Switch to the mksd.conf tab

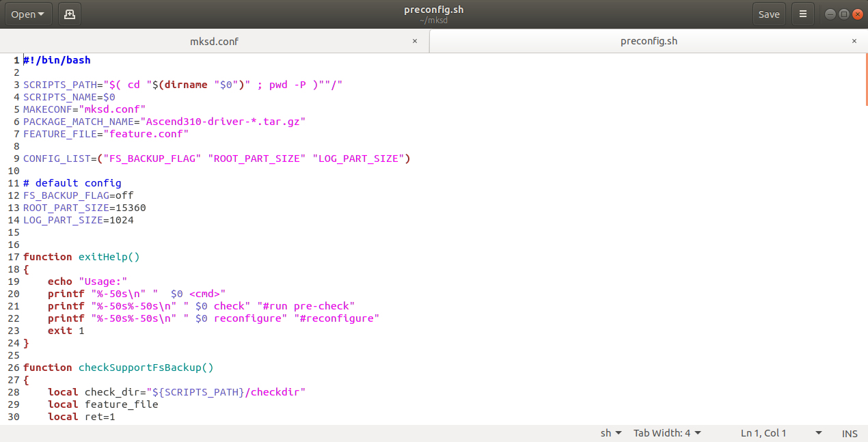click(x=214, y=41)
